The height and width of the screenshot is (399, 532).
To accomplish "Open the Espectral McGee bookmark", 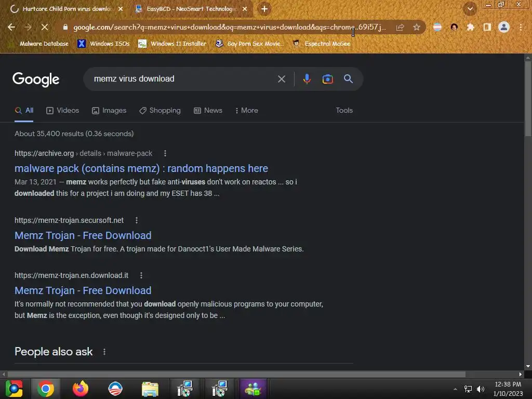I will point(322,44).
